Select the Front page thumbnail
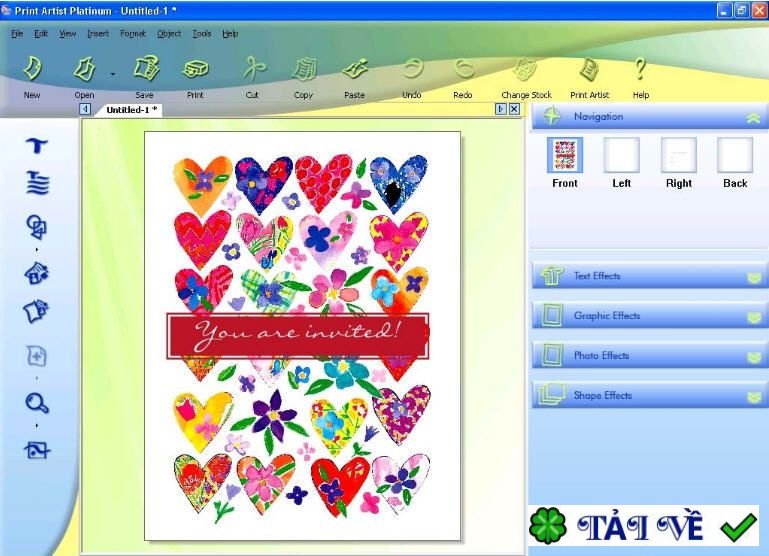The width and height of the screenshot is (769, 556). [x=565, y=155]
